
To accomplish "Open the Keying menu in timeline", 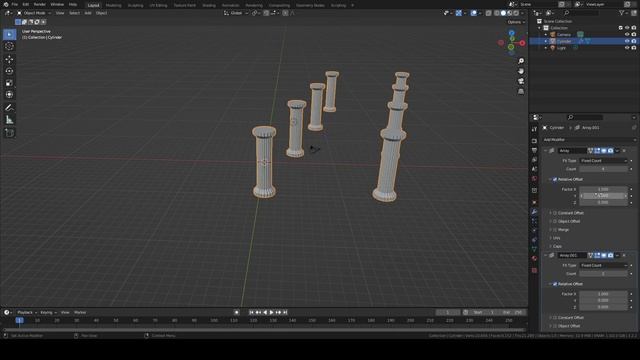I will point(48,313).
